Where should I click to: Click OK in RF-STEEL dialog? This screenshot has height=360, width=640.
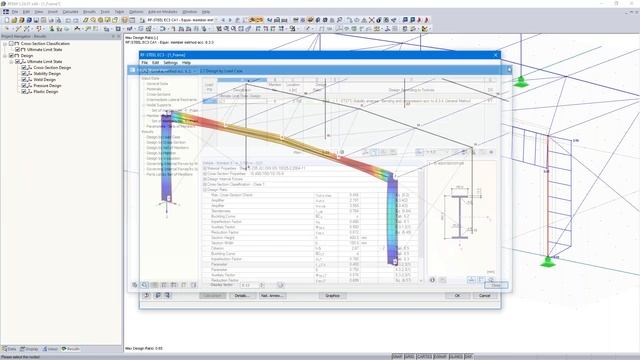click(457, 296)
